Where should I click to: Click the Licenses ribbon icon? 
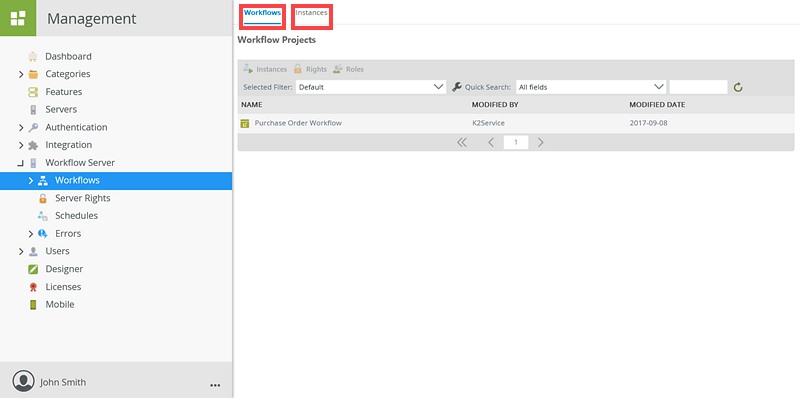(33, 287)
